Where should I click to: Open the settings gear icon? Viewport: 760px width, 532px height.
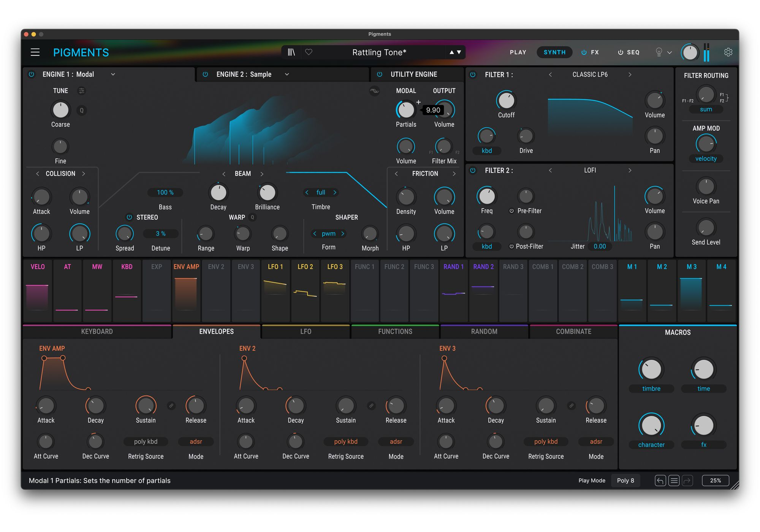click(x=728, y=52)
